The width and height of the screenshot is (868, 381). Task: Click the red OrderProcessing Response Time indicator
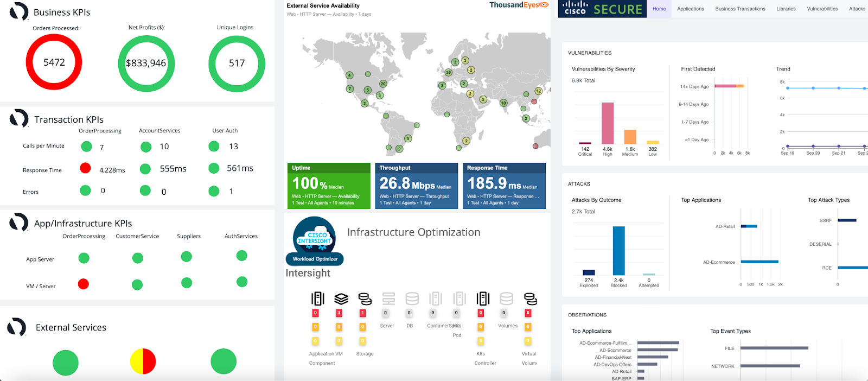coord(85,168)
